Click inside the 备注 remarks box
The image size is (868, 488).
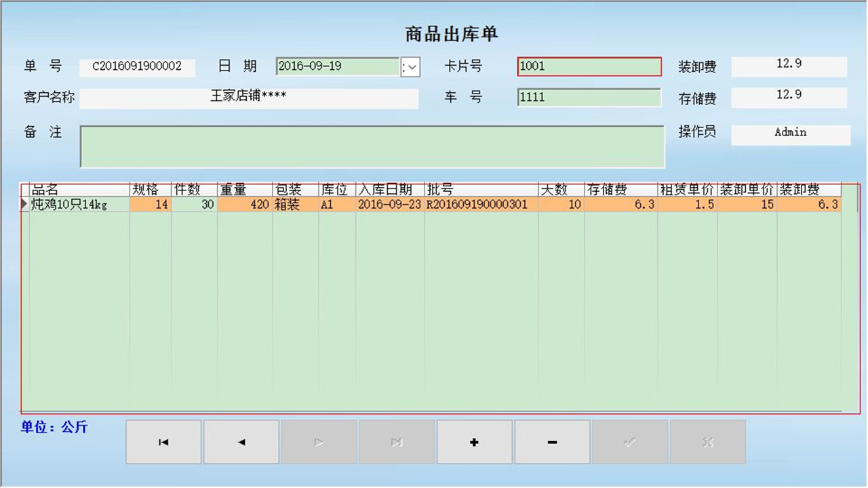click(x=373, y=145)
